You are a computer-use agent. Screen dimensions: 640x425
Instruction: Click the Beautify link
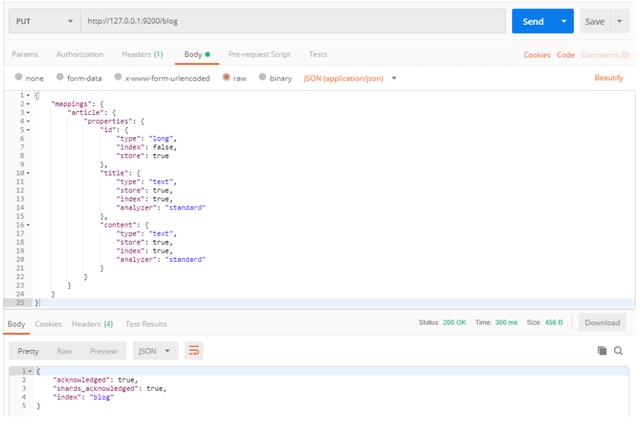coord(609,78)
